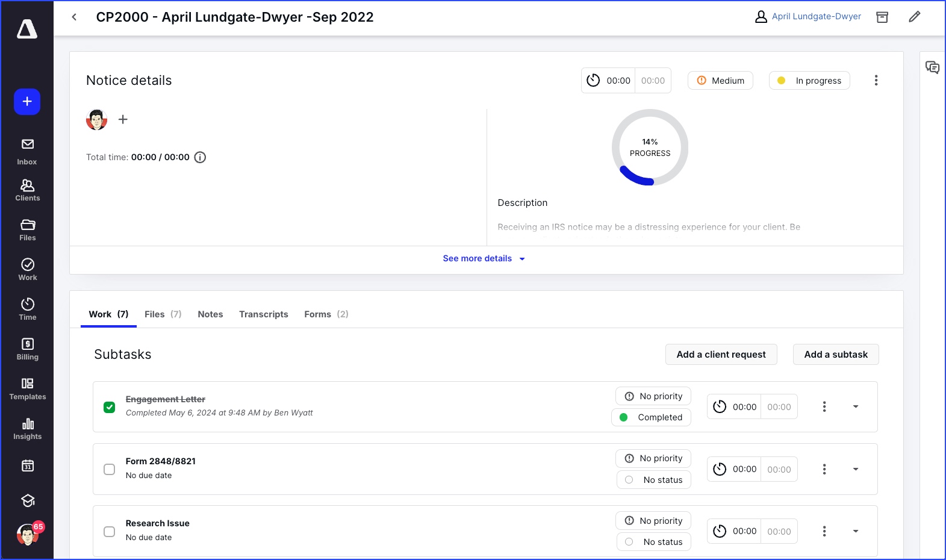The image size is (946, 560).
Task: Open Notice details three-dot menu
Action: [x=876, y=80]
